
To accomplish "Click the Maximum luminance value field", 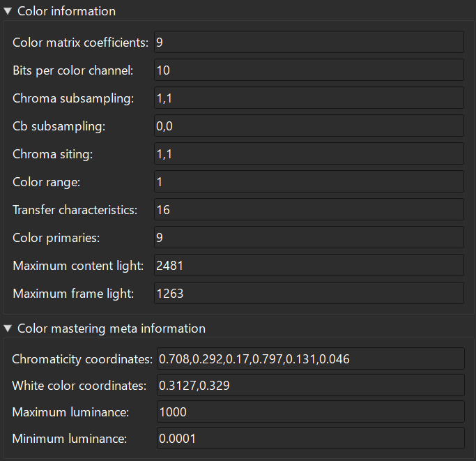I will pyautogui.click(x=310, y=411).
